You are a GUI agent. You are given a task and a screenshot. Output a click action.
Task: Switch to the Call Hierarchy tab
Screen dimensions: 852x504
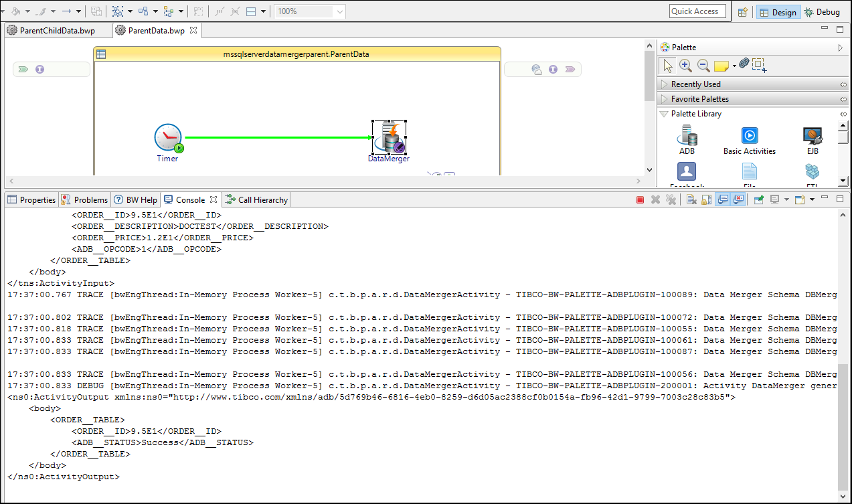(x=256, y=199)
